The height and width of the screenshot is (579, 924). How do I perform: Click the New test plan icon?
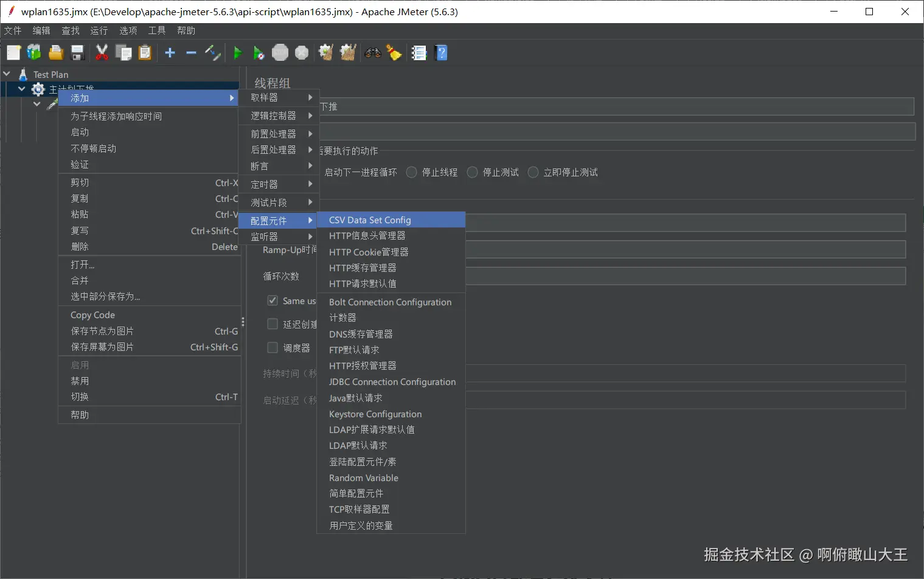tap(13, 53)
